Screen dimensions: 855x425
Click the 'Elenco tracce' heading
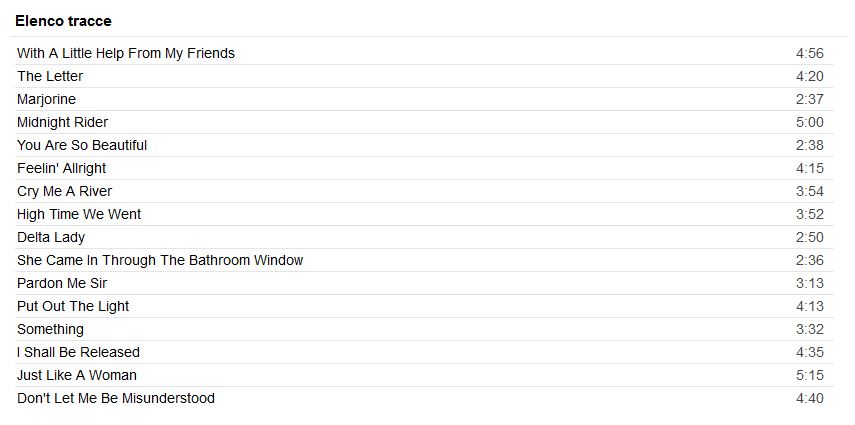[63, 21]
